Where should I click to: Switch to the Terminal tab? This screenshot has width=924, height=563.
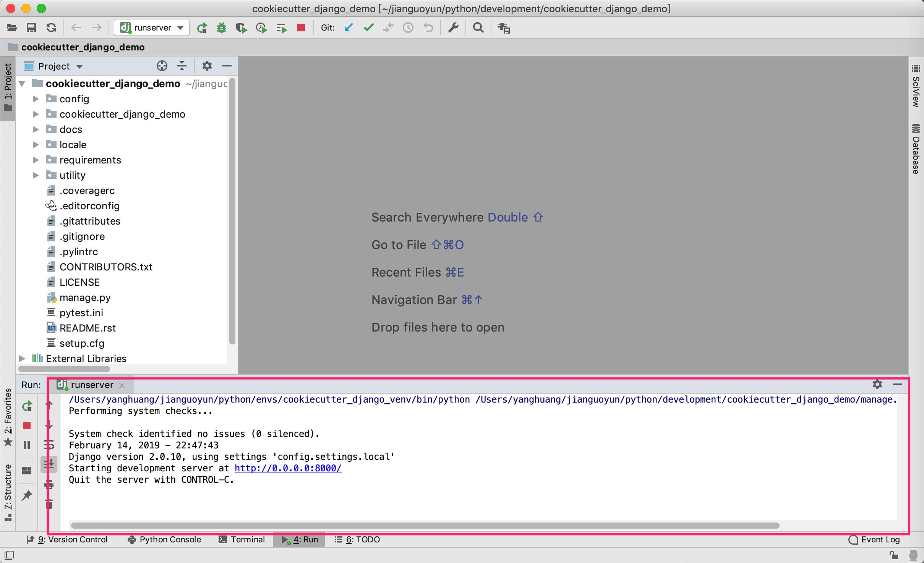click(x=248, y=539)
